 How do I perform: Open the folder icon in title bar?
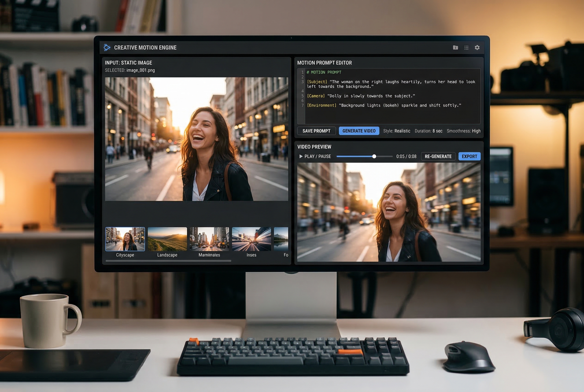click(x=455, y=48)
